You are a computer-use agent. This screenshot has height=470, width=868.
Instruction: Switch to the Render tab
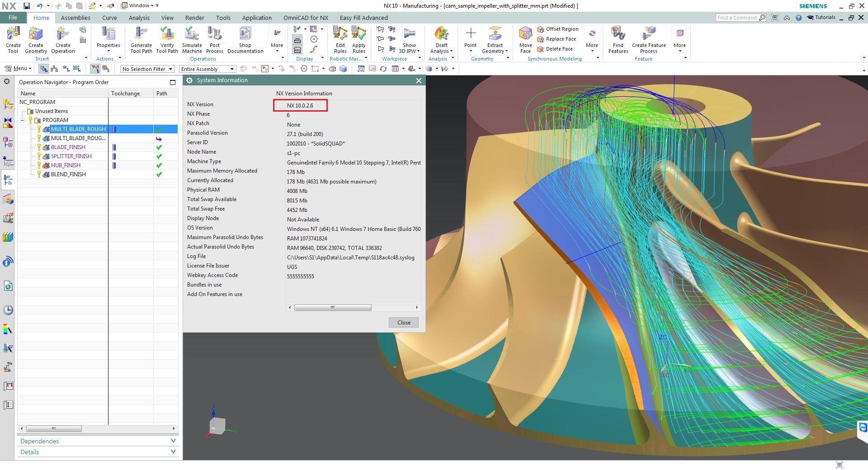click(194, 18)
